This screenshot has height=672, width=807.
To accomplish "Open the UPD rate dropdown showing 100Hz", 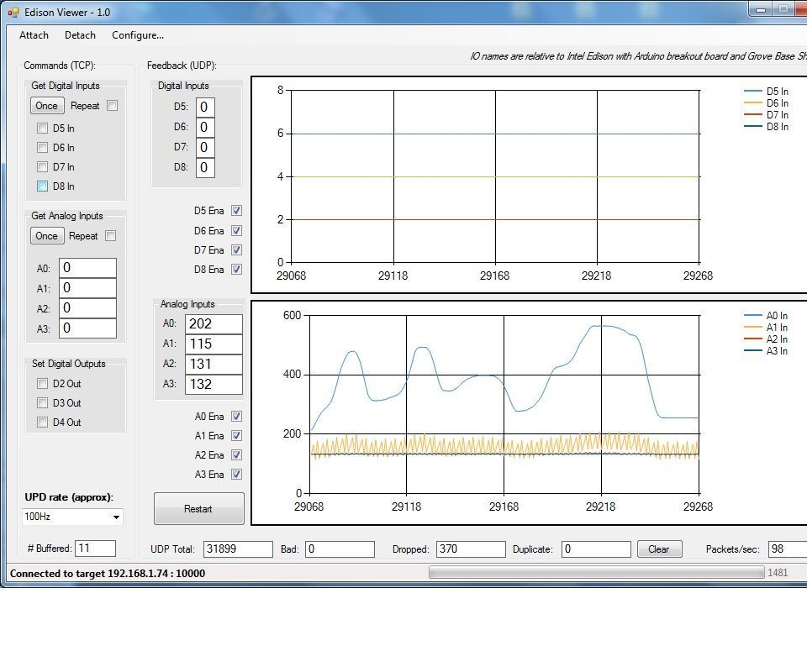I will pos(71,517).
